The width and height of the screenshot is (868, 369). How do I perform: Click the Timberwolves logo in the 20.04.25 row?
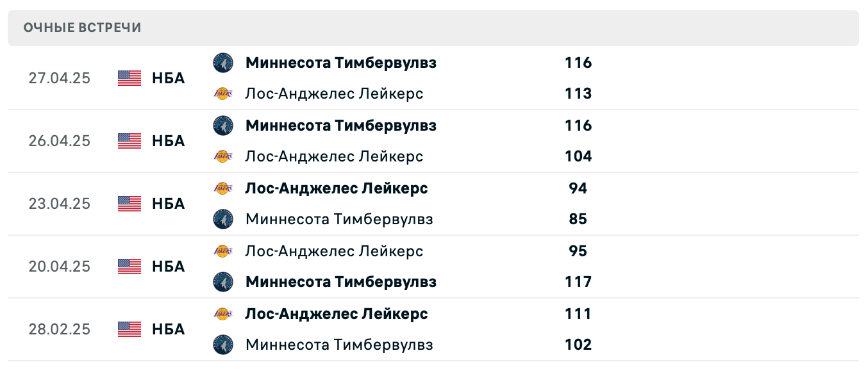coord(223,282)
